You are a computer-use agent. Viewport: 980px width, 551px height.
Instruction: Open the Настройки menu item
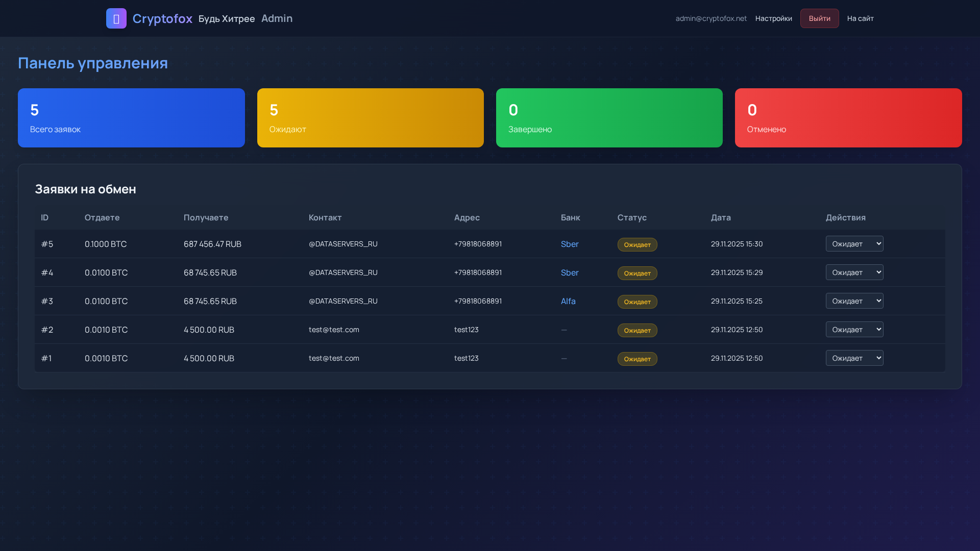(x=773, y=18)
